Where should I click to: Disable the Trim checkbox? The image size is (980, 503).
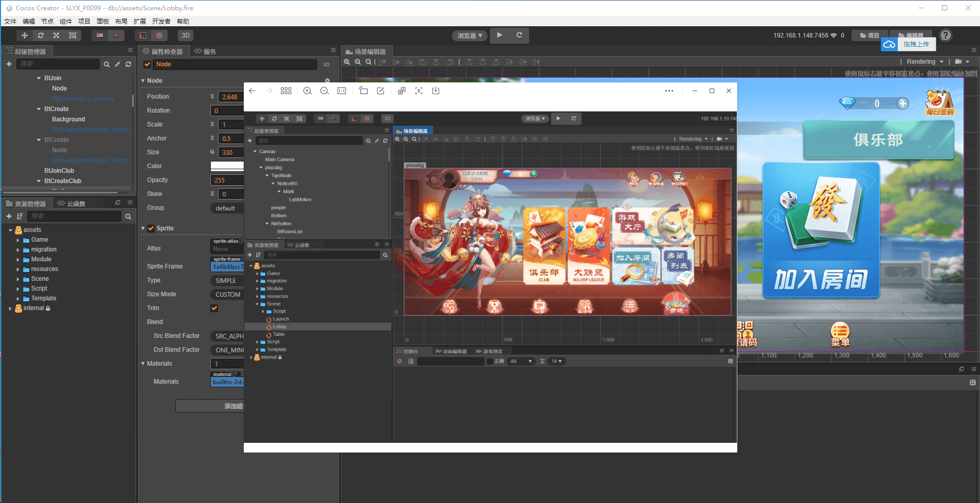coord(214,308)
